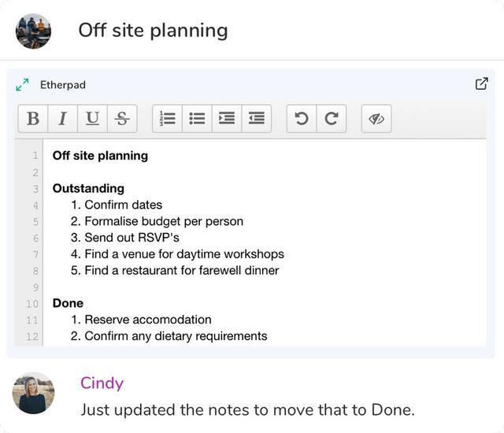This screenshot has height=433, width=504.
Task: Apply strikethrough formatting
Action: 121,118
